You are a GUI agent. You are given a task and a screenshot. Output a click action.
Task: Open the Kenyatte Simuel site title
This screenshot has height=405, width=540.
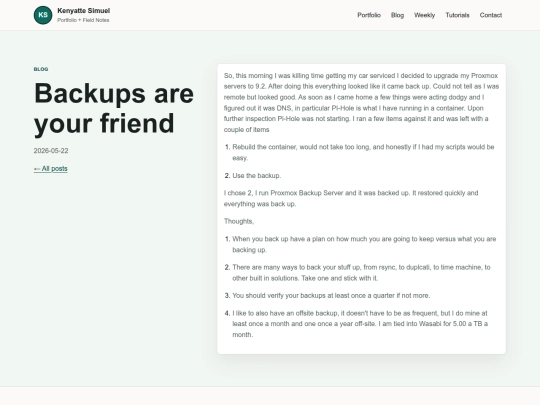click(84, 11)
